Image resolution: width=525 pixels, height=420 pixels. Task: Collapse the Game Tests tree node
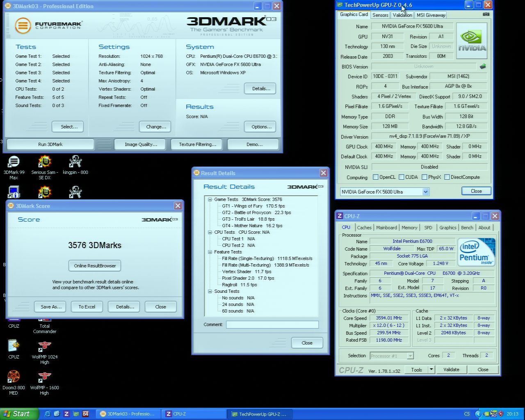click(x=210, y=199)
